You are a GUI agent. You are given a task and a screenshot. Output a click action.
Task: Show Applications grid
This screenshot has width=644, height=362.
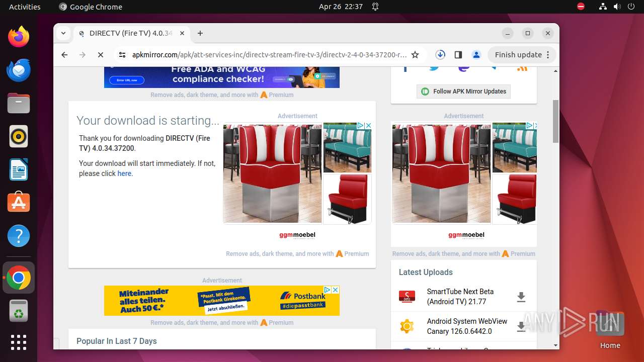pos(19,342)
